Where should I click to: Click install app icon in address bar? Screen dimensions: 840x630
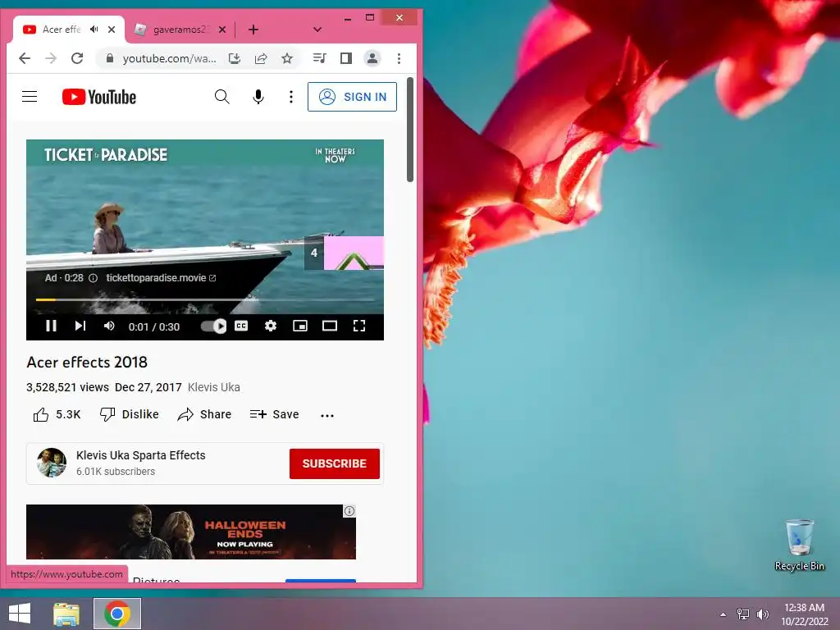click(x=234, y=58)
